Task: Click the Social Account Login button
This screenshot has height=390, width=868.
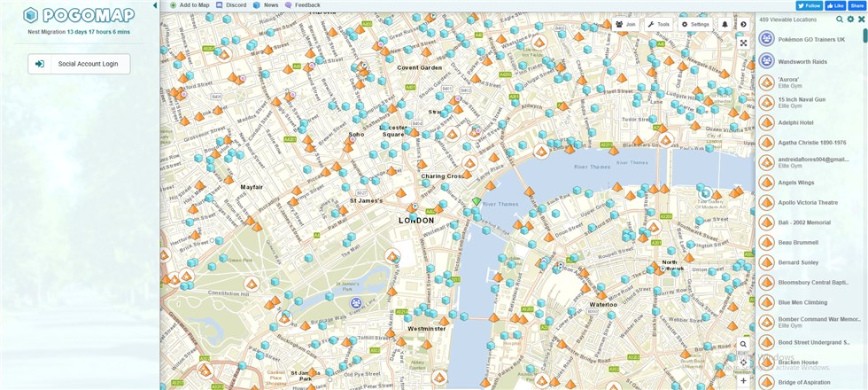Action: coord(79,64)
